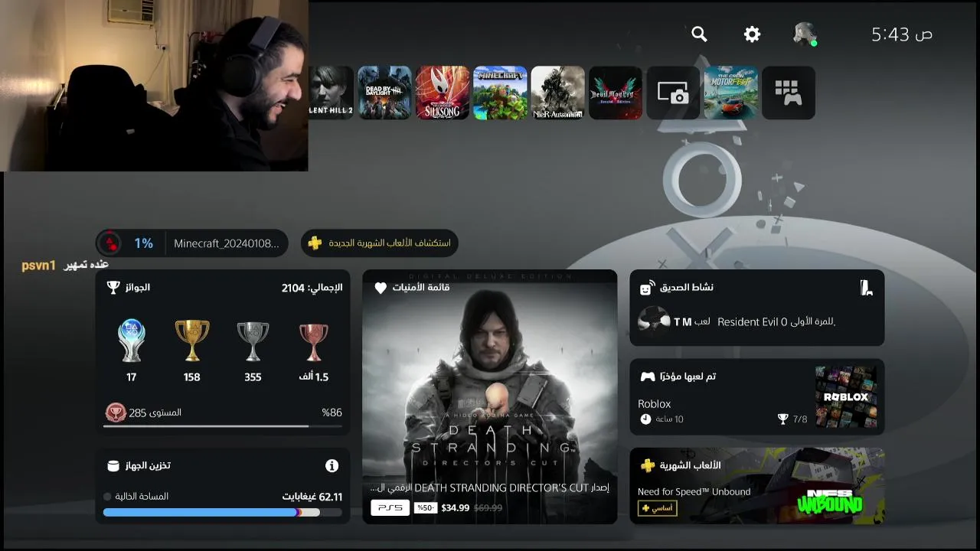Image resolution: width=980 pixels, height=551 pixels.
Task: Click the $34.99 price label
Action: [456, 507]
